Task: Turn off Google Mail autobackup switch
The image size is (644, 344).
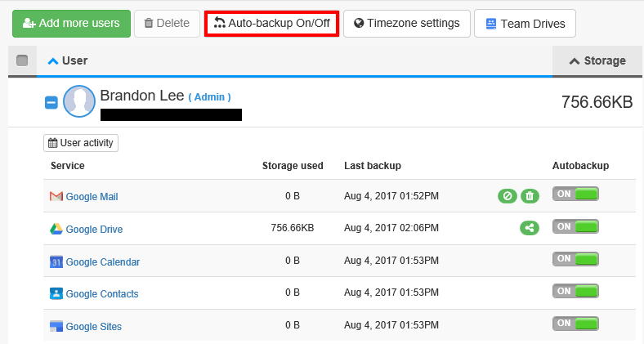Action: 575,194
